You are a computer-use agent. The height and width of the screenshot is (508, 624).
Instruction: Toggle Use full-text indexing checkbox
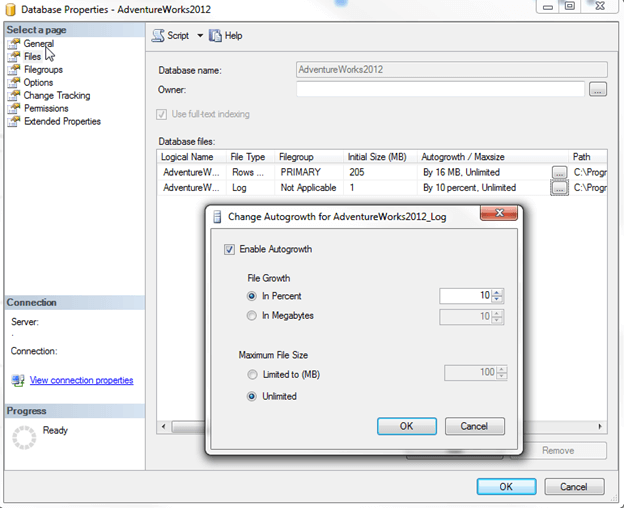pyautogui.click(x=161, y=115)
